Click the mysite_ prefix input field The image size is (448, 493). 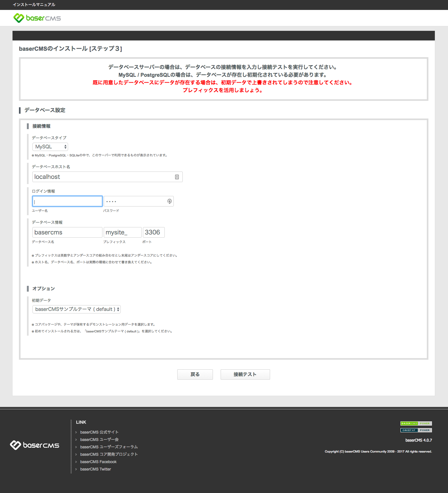(122, 232)
